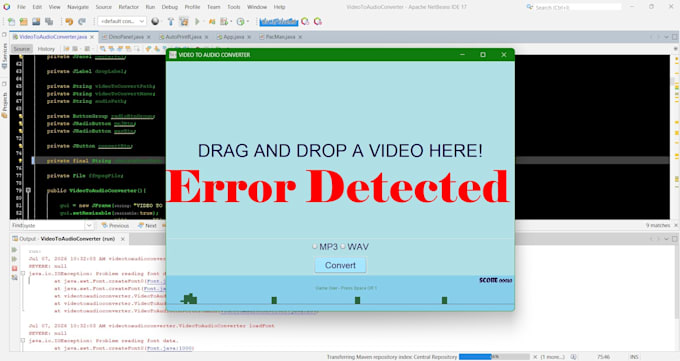This screenshot has width=680, height=361.
Task: Click the red Stop icon in Output panel
Action: click(14, 268)
